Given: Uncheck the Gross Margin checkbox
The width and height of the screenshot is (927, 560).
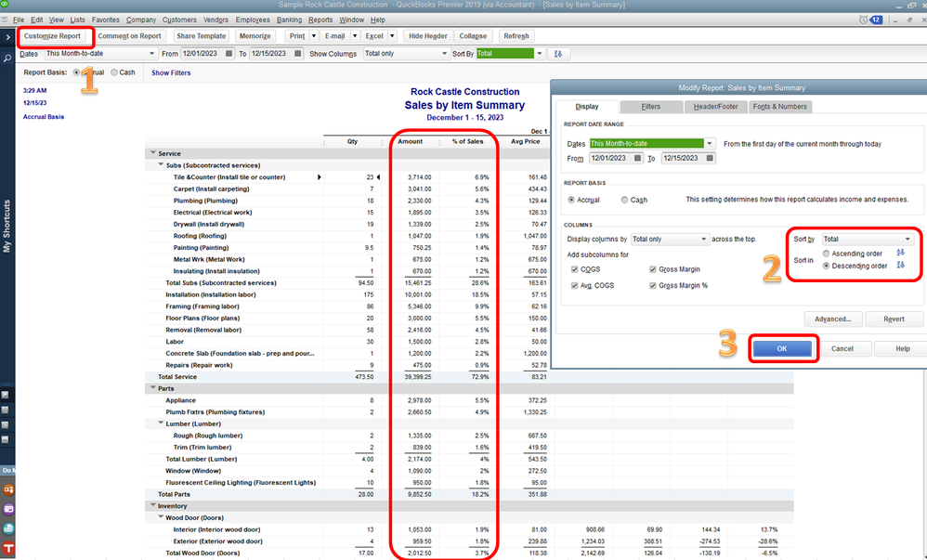Looking at the screenshot, I should (653, 269).
